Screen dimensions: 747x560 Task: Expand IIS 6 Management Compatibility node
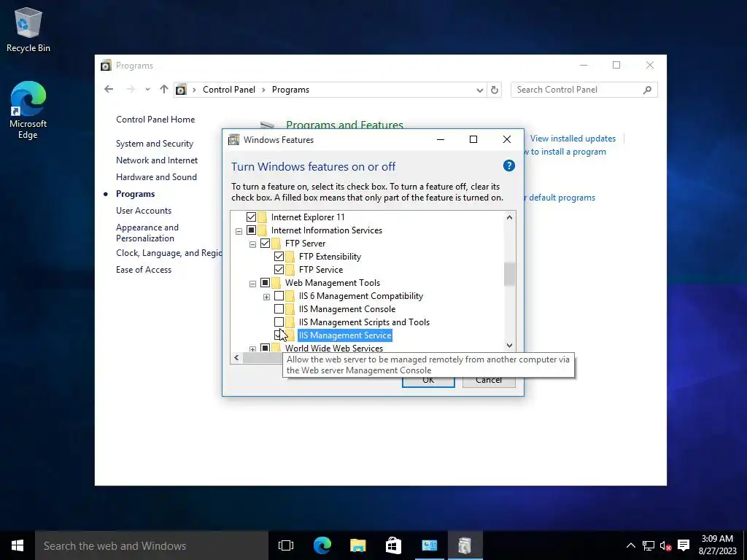pyautogui.click(x=266, y=297)
